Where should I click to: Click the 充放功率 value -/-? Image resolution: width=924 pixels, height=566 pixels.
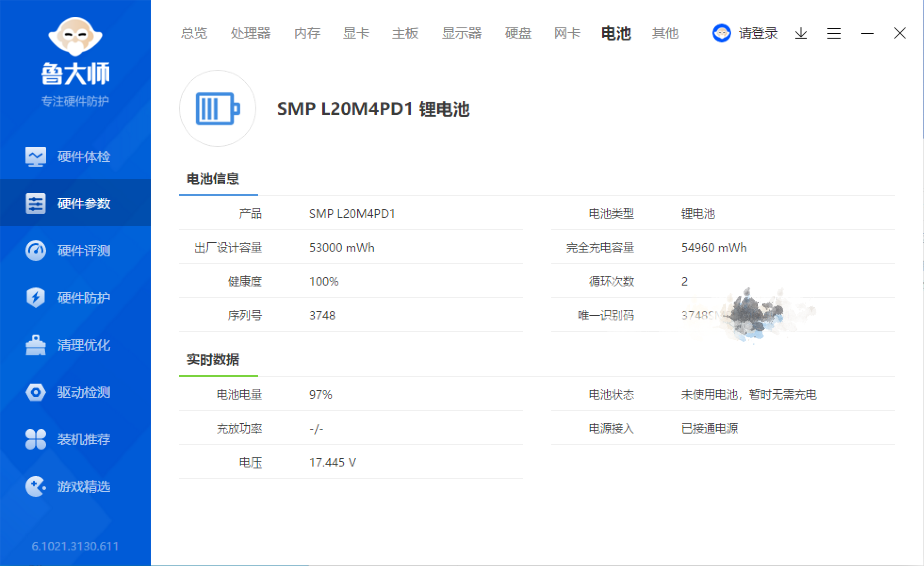[316, 428]
